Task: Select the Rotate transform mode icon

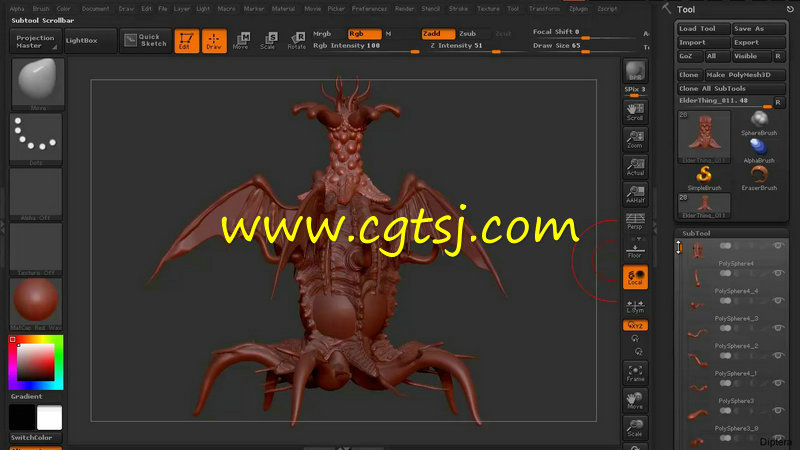Action: coord(296,40)
